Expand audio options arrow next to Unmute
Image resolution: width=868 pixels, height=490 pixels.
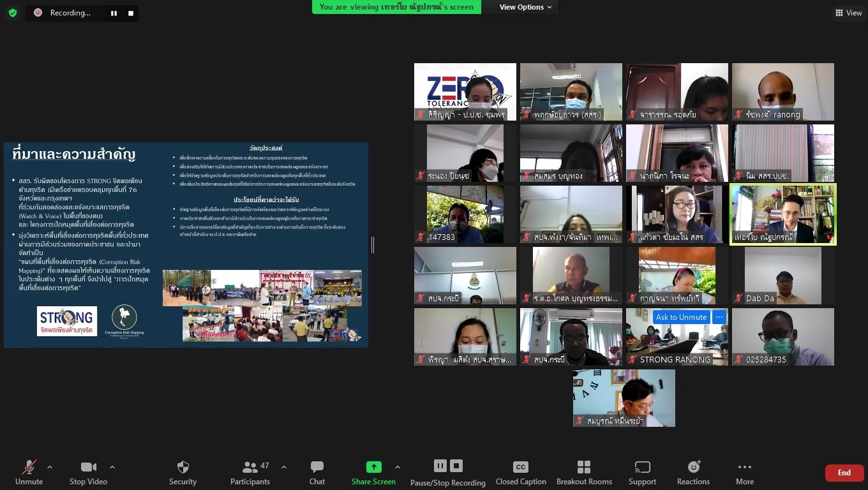tap(50, 467)
